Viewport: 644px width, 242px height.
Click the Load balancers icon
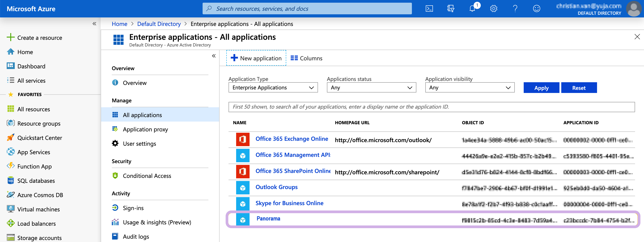pyautogui.click(x=11, y=223)
